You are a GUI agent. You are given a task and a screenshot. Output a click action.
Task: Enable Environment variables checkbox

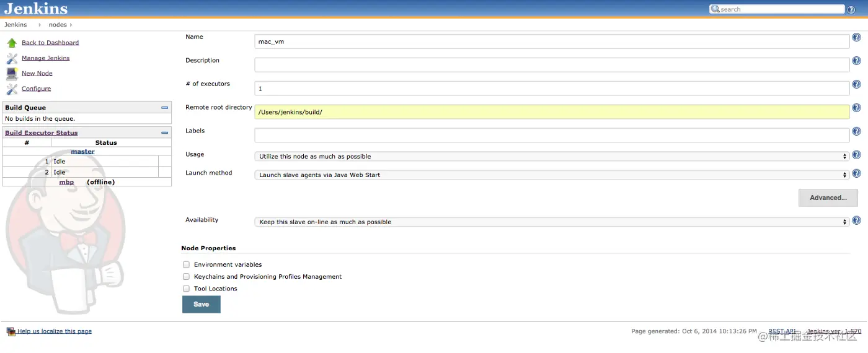(186, 264)
